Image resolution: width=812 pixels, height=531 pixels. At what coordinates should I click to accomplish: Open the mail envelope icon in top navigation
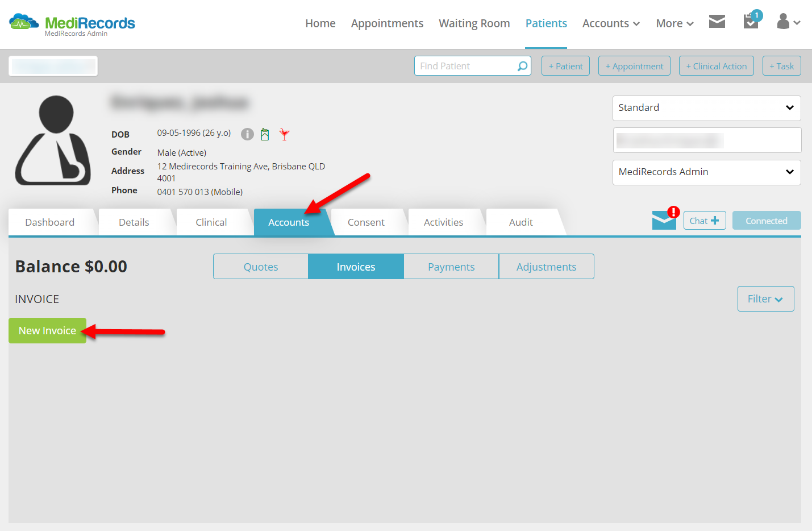(717, 22)
